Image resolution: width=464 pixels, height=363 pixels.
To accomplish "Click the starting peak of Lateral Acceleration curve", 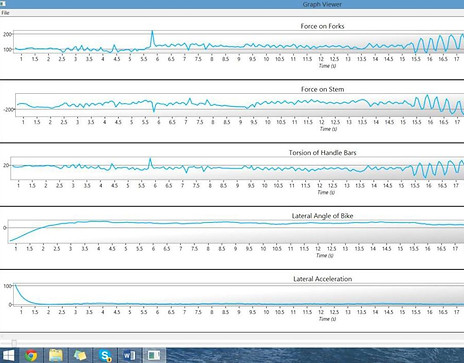I will (x=15, y=285).
